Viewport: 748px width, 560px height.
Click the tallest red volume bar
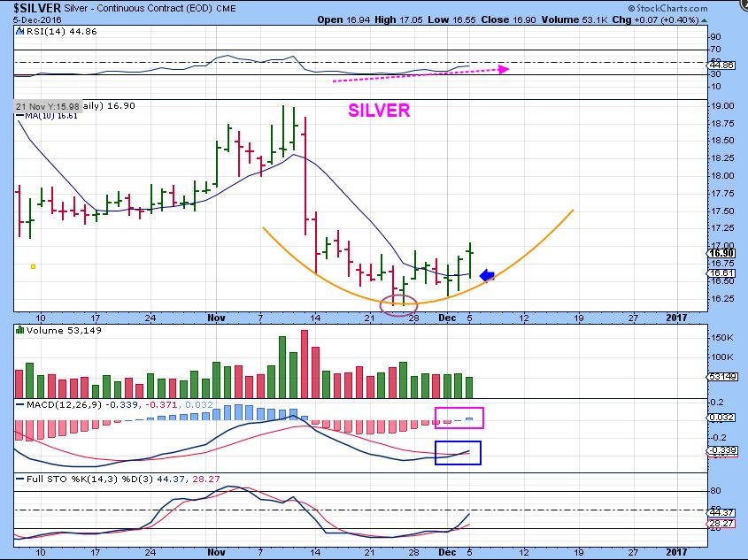click(x=305, y=364)
